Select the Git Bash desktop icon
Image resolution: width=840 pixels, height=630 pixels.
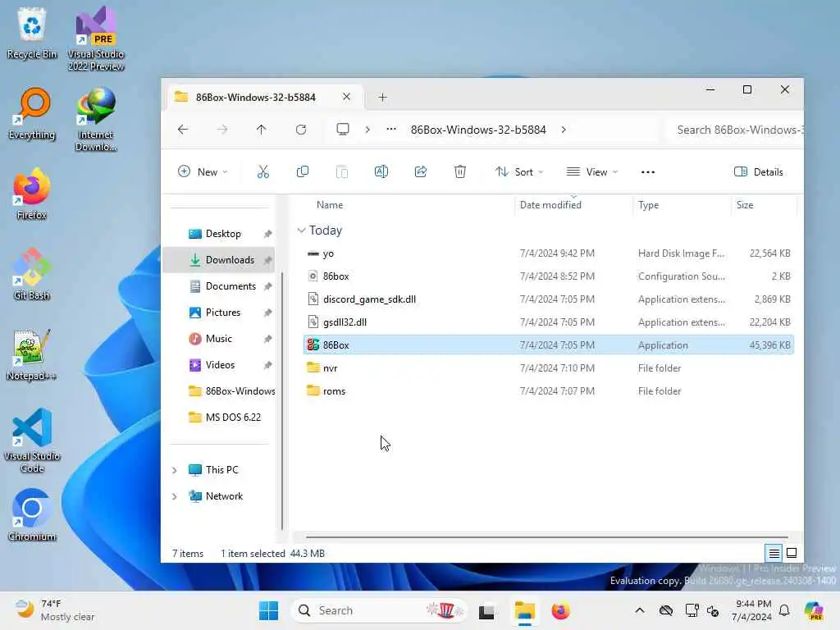[32, 274]
